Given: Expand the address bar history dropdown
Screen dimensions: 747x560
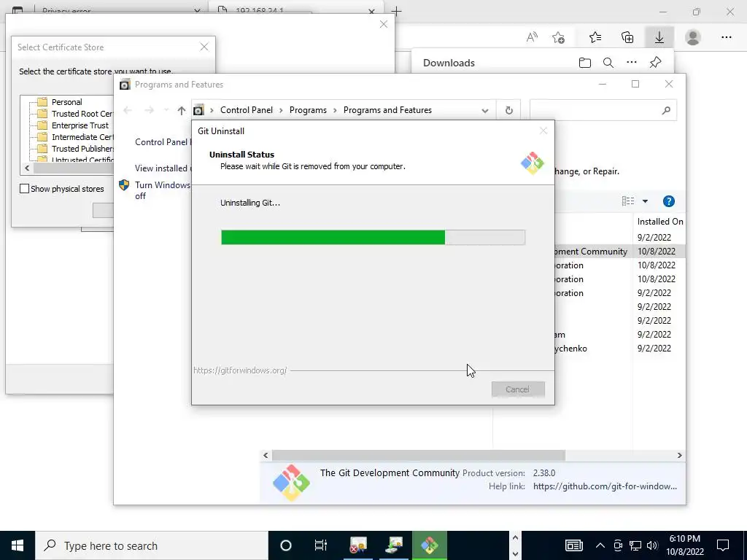Looking at the screenshot, I should click(485, 111).
